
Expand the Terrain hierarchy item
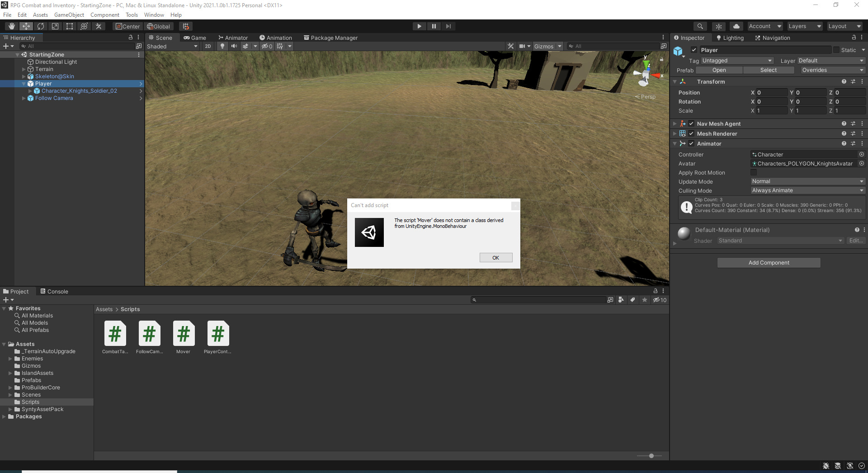pos(24,69)
